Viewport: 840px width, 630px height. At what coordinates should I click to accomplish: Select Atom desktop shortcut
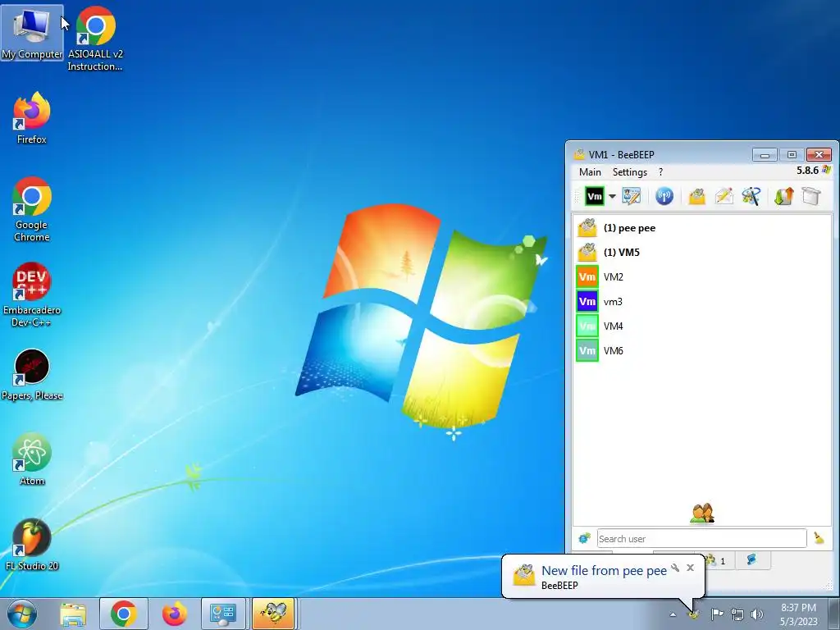tap(32, 459)
